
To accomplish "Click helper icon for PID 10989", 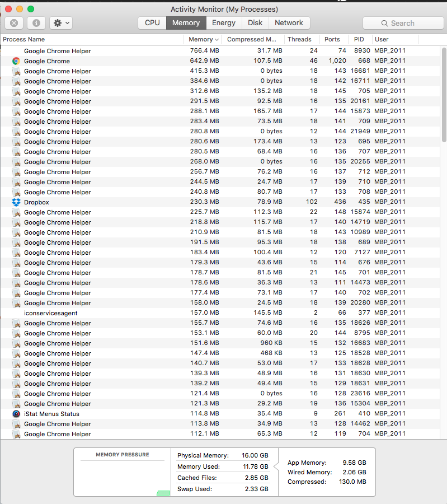I will coord(16,232).
